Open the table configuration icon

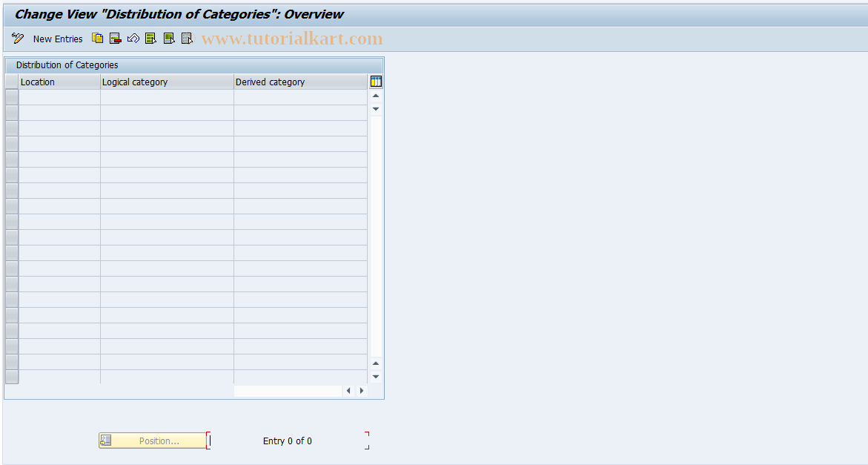coord(376,81)
